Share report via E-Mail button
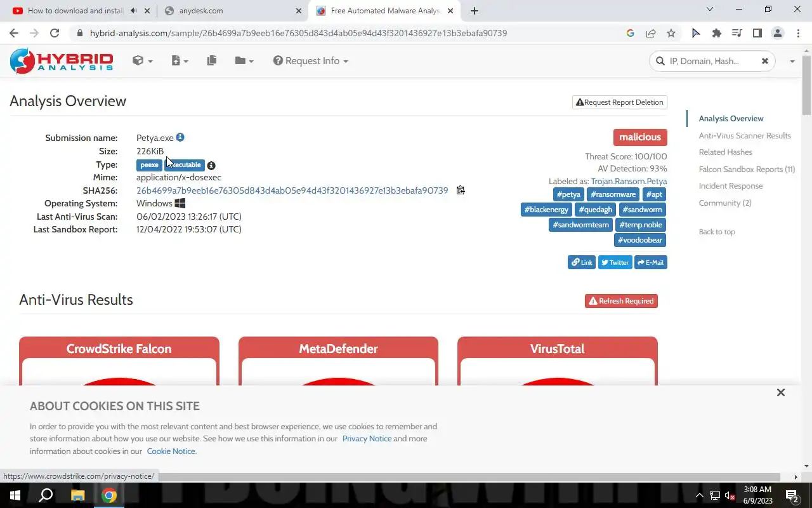812x508 pixels. coord(651,262)
